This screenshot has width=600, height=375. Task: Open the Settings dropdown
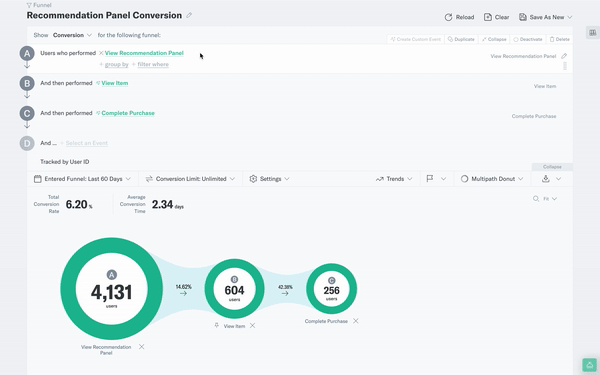click(269, 179)
